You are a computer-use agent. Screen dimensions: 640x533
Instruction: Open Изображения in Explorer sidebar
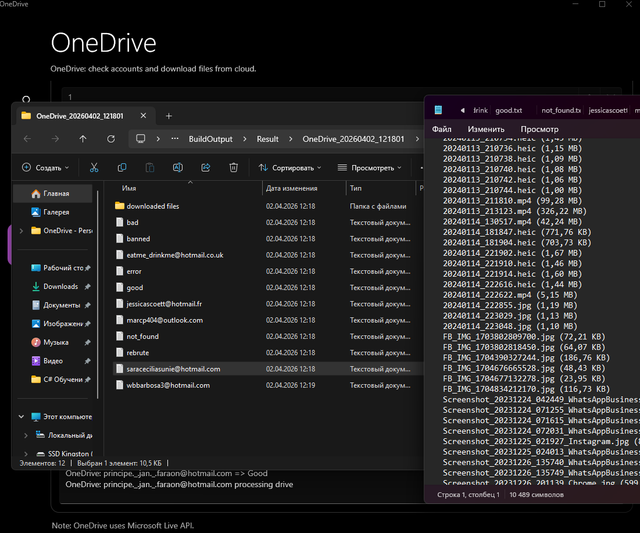63,324
